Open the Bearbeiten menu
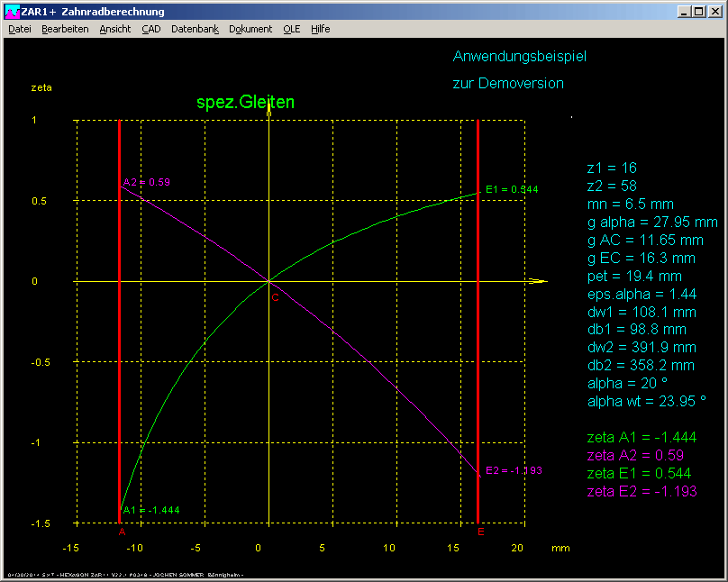 click(65, 29)
